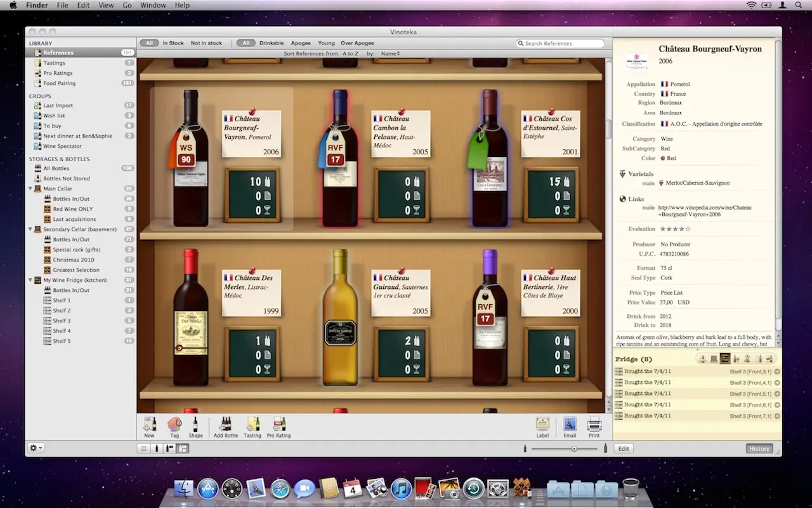The height and width of the screenshot is (508, 812).
Task: Collapse My Wine Fridge (kitchen) group
Action: (30, 280)
